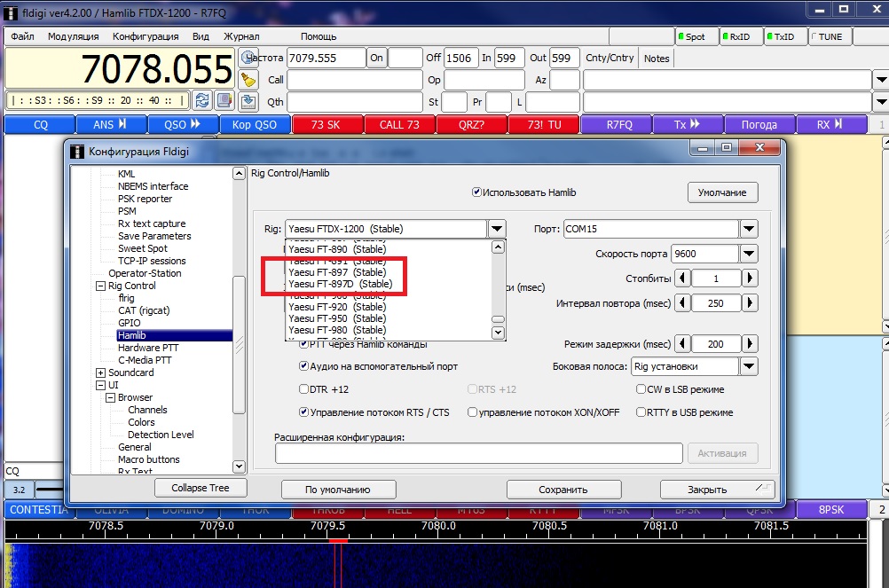Toggle the Spot indicator button
Image resolution: width=889 pixels, height=588 pixels.
tap(695, 36)
